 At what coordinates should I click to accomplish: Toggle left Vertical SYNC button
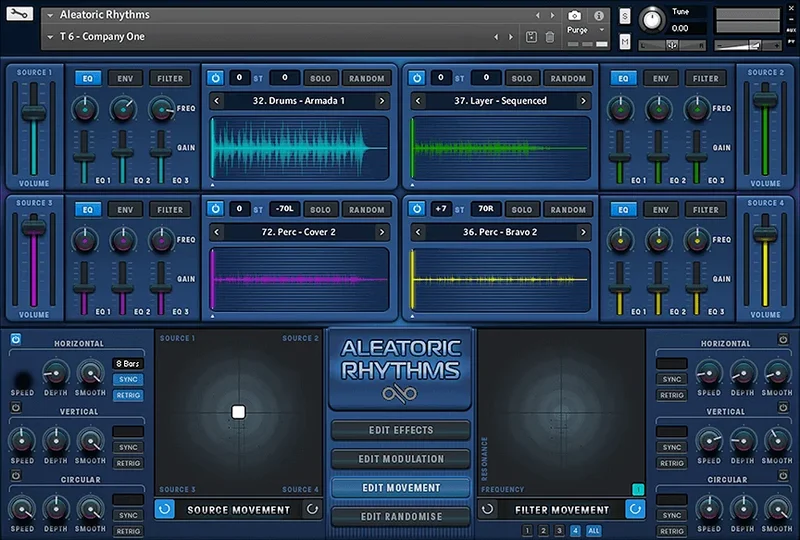[128, 447]
